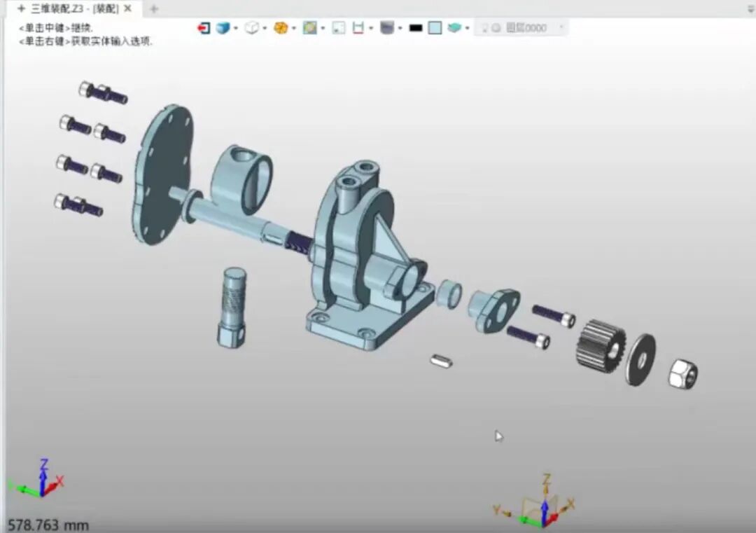
Task: Click the teal layer stack icon
Action: coord(454,28)
